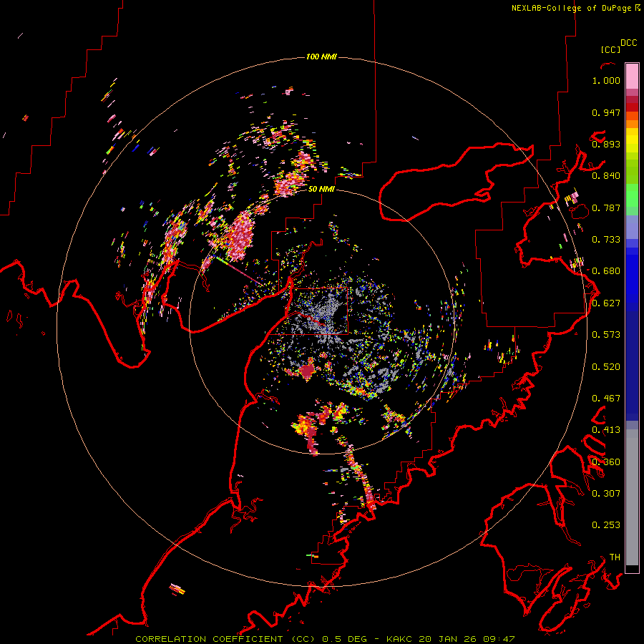
Task: Select the 0.520 legend value
Action: coord(606,367)
